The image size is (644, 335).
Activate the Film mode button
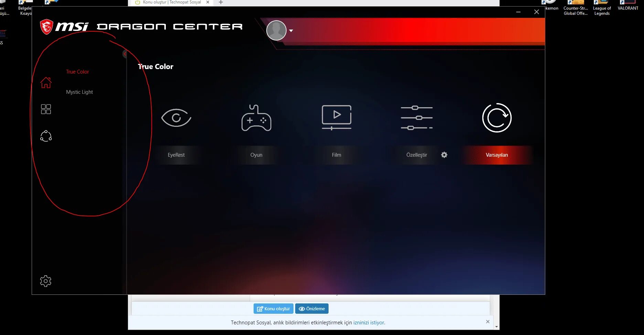336,155
